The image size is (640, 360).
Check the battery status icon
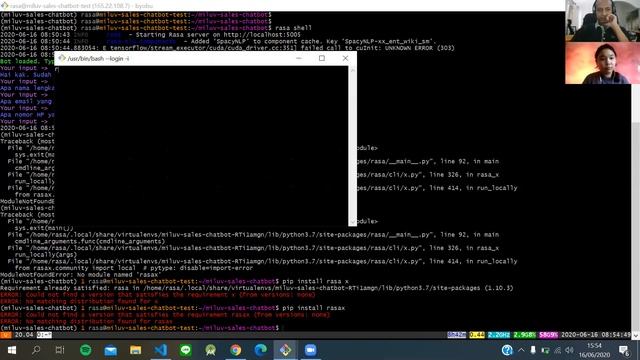pyautogui.click(x=545, y=350)
